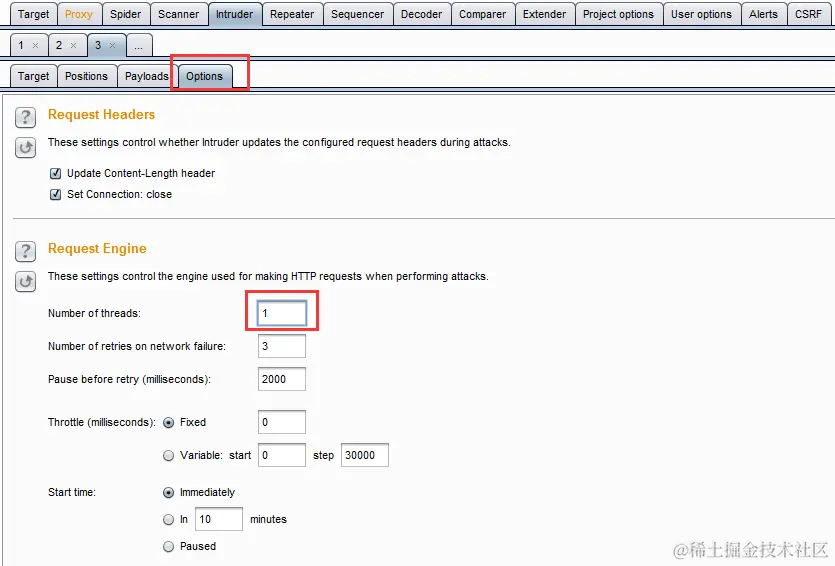The height and width of the screenshot is (566, 835).
Task: Toggle Set Connection: close checkbox
Action: (x=55, y=194)
